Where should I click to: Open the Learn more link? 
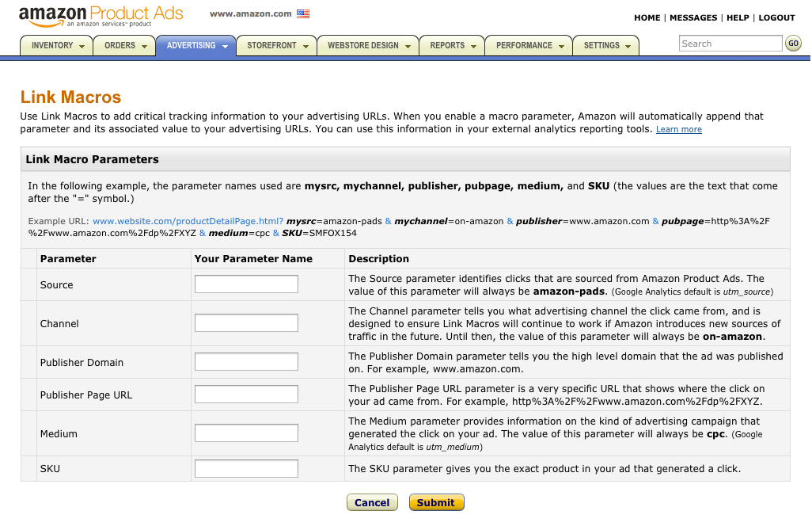678,129
